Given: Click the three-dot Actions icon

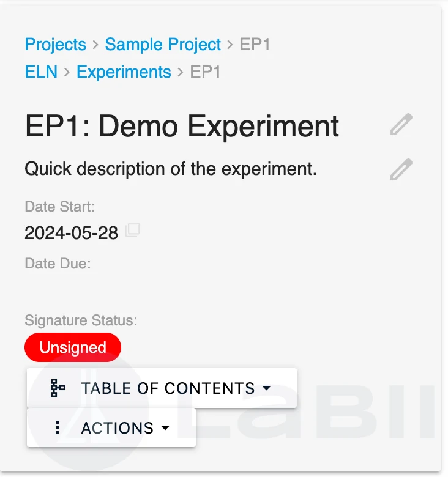Looking at the screenshot, I should pyautogui.click(x=58, y=427).
